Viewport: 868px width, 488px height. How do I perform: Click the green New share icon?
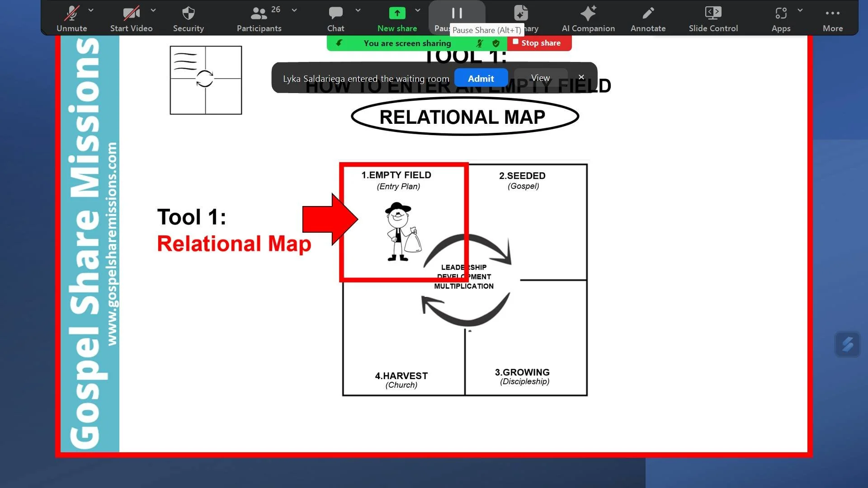point(397,13)
